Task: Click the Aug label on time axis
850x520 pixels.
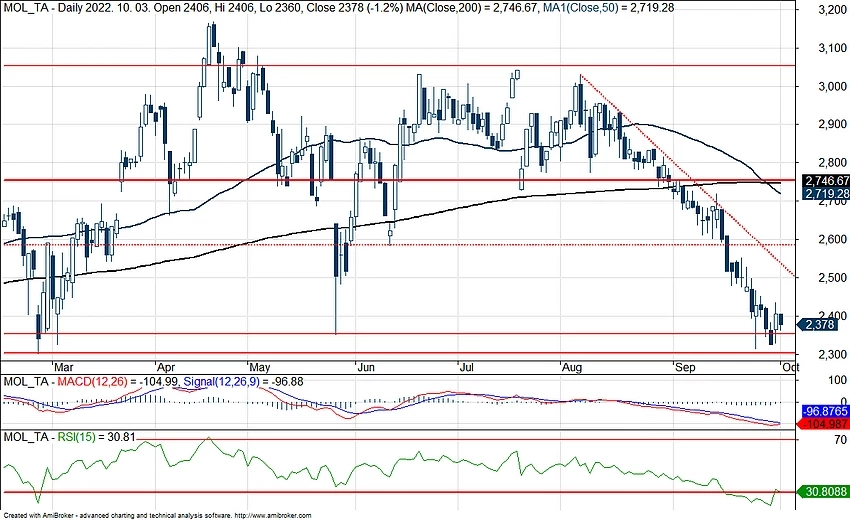Action: pos(571,366)
